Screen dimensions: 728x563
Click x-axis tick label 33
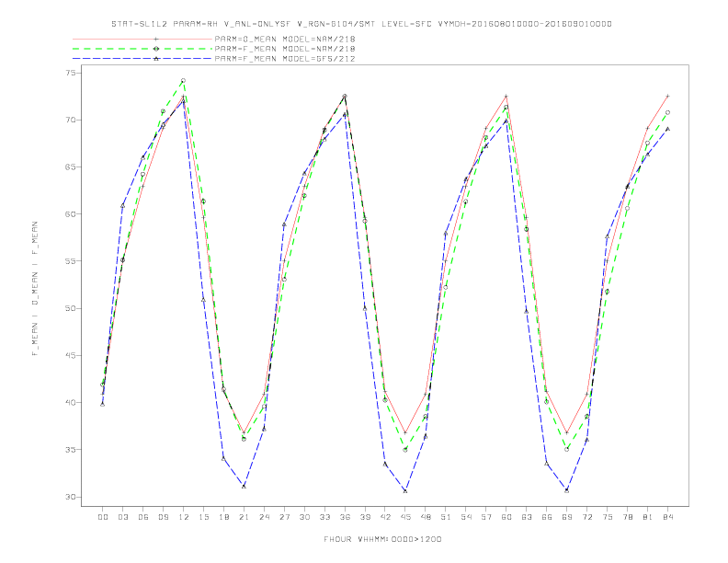click(x=324, y=517)
